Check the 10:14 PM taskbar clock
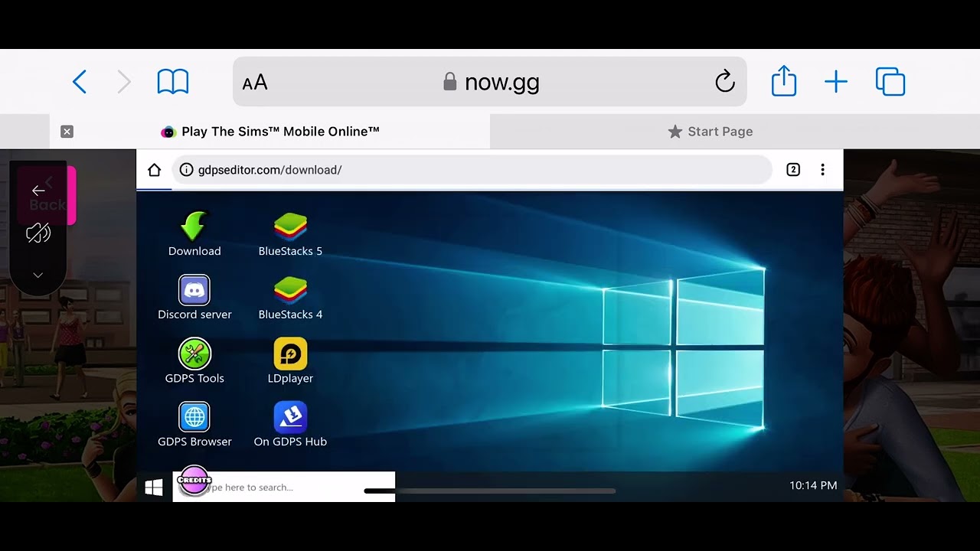The width and height of the screenshot is (980, 551). tap(813, 485)
